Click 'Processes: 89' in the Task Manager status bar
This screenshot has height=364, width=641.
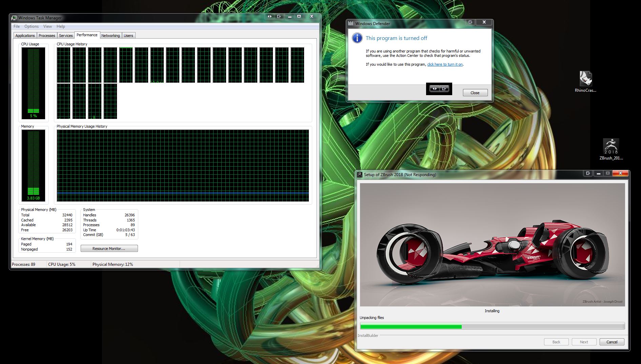24,264
